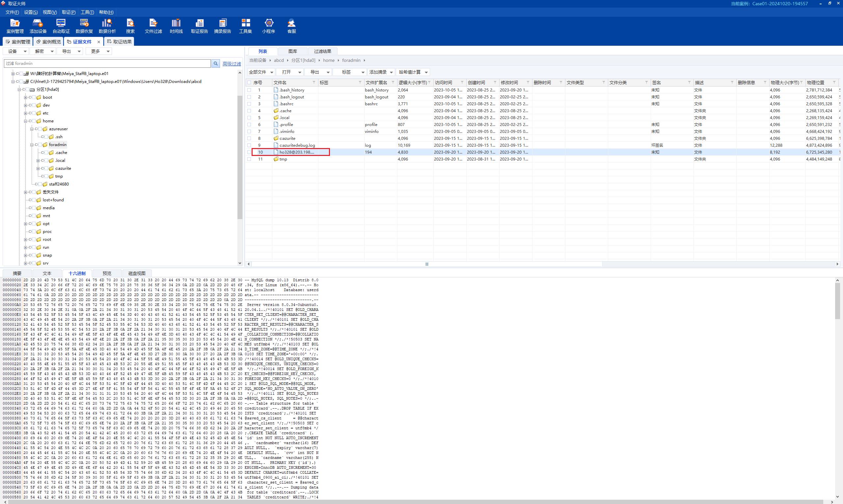This screenshot has width=843, height=504.
Task: Toggle the select-all checkbox in table header
Action: [x=249, y=83]
